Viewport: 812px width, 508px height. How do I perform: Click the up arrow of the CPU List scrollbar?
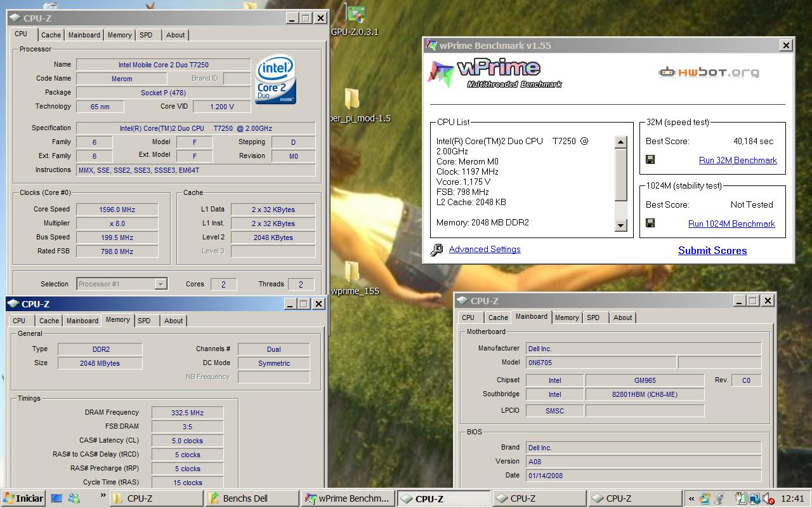(x=621, y=142)
